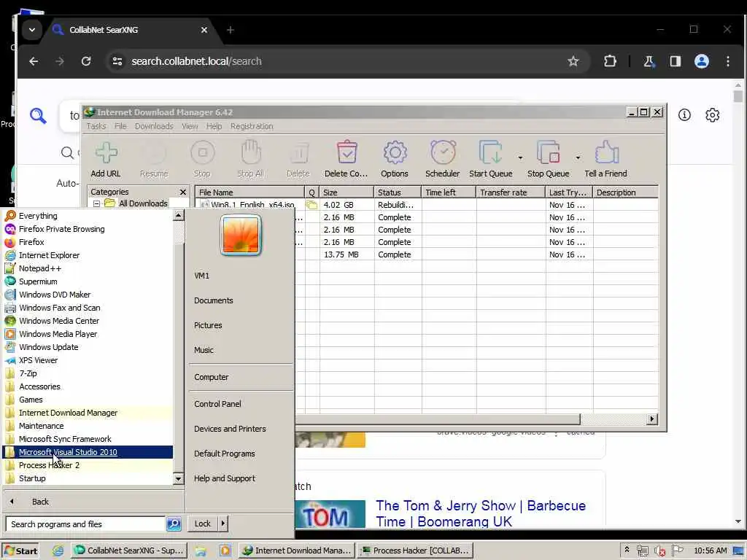Open Help and Support
Viewport: 747px width, 560px height.
(225, 478)
